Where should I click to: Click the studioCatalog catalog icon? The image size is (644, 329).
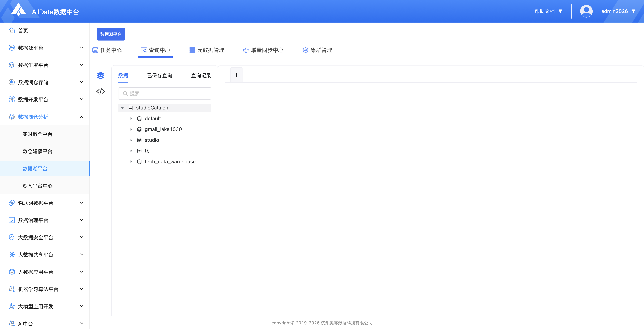131,108
